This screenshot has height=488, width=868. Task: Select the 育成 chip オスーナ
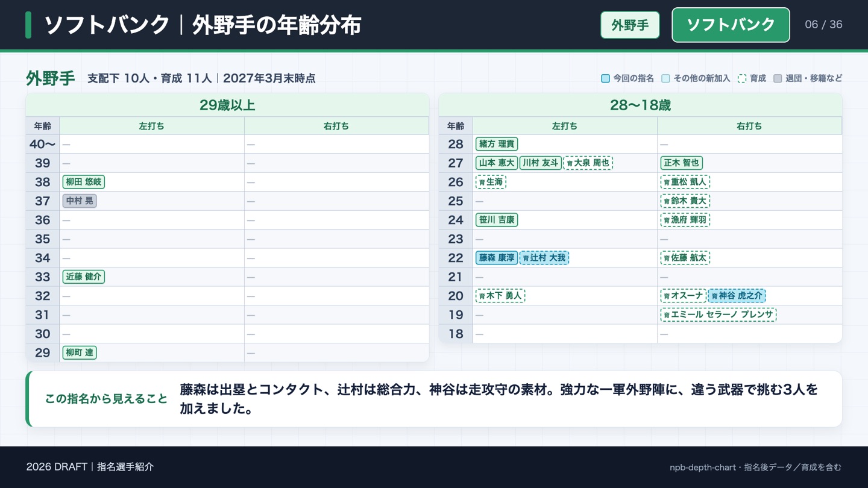tap(684, 296)
